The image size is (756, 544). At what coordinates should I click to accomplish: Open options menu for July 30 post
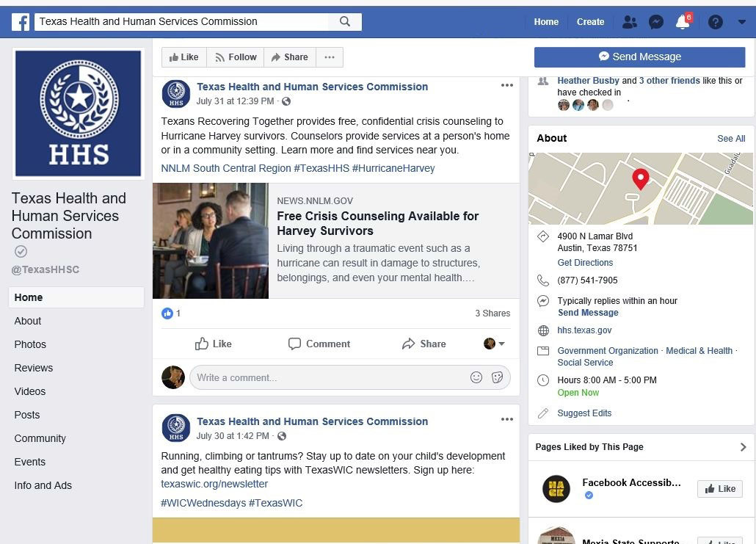pyautogui.click(x=506, y=420)
